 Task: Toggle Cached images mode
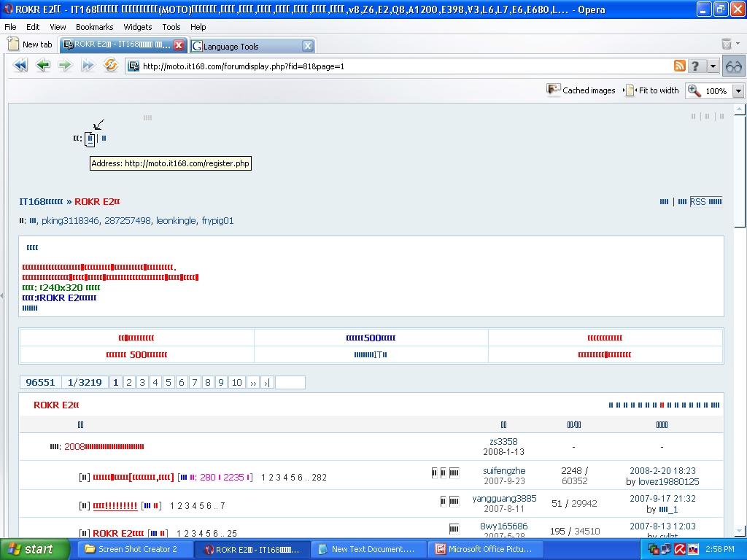(581, 90)
